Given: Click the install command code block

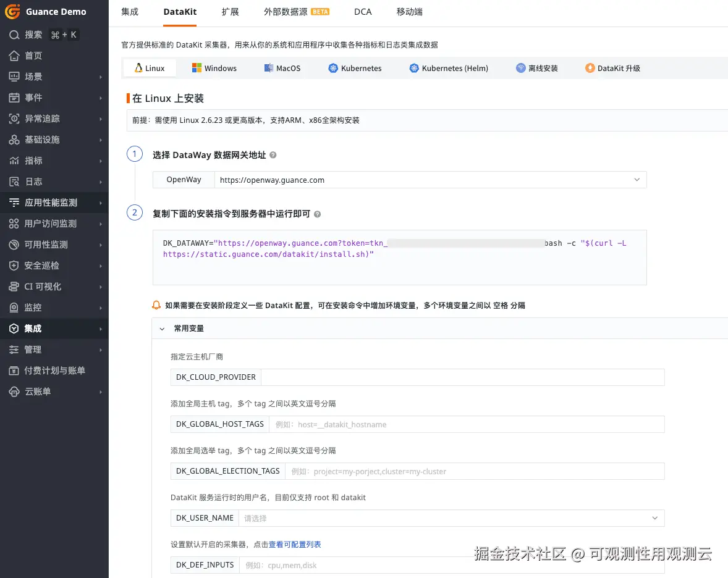Looking at the screenshot, I should point(399,258).
